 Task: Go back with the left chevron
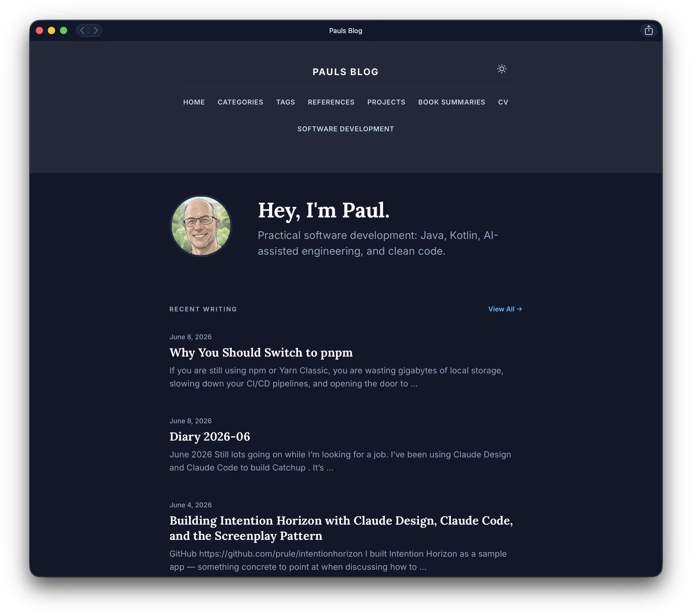click(x=83, y=30)
